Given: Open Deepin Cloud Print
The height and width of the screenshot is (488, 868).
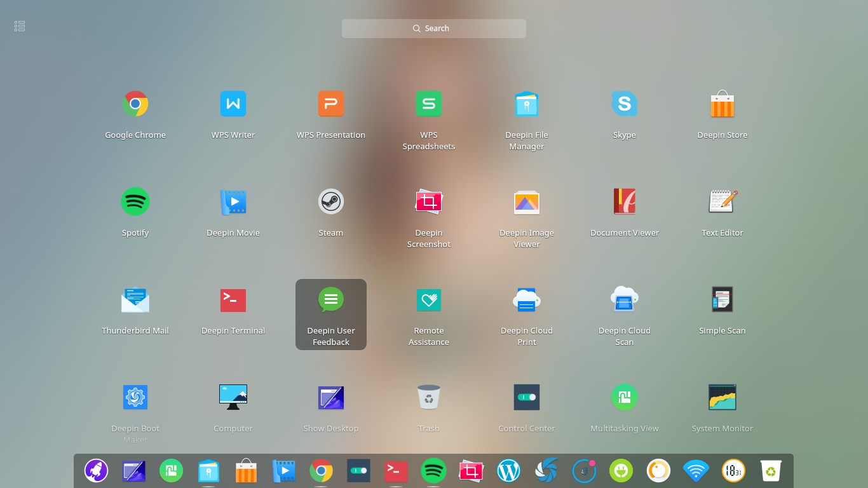Looking at the screenshot, I should tap(527, 300).
